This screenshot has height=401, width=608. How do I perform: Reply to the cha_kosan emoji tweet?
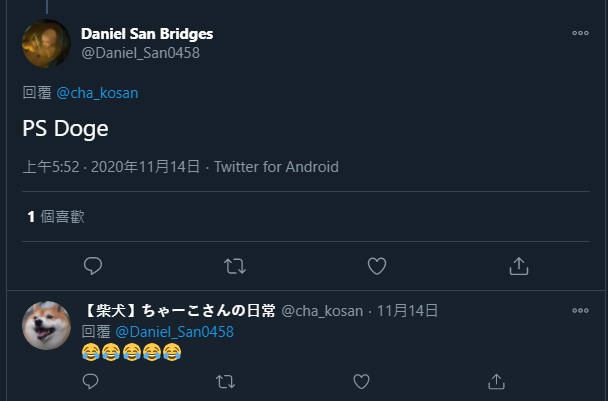[x=90, y=381]
